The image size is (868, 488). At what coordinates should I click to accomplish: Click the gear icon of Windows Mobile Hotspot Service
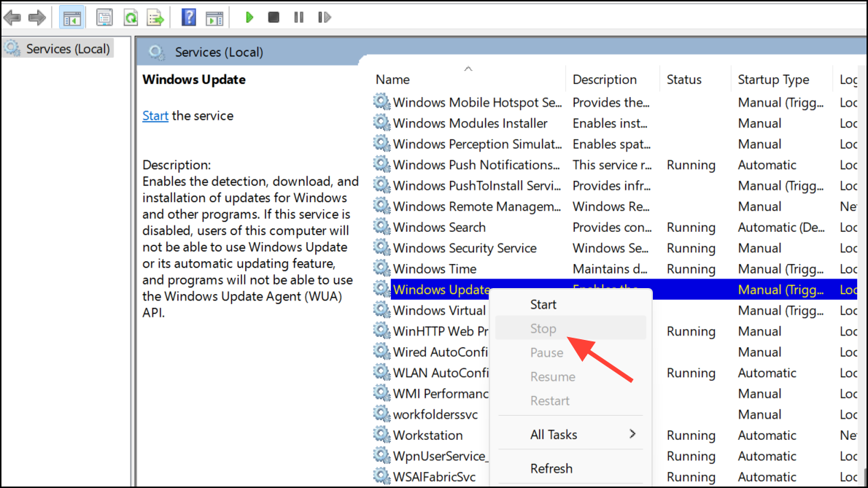pyautogui.click(x=381, y=102)
